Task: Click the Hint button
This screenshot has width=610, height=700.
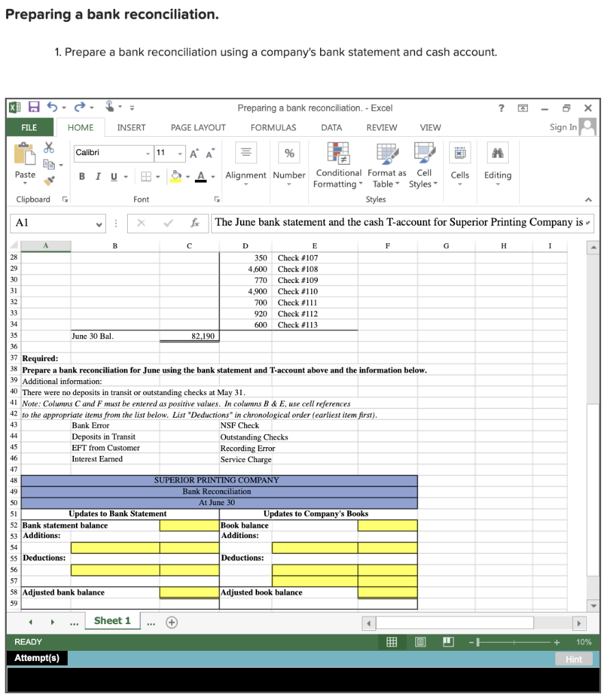Action: click(x=573, y=659)
